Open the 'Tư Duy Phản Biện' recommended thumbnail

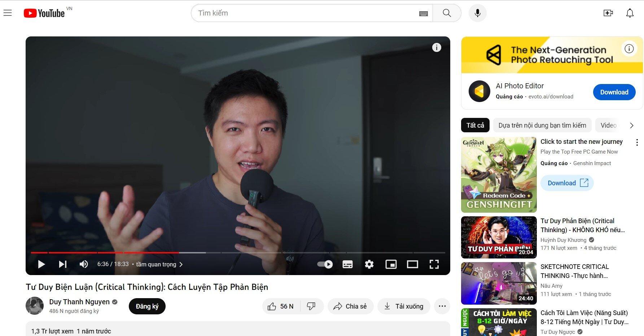pyautogui.click(x=498, y=237)
